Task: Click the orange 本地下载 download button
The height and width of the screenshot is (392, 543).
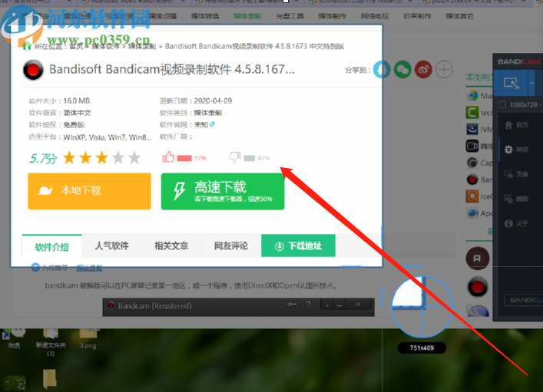Action: [x=89, y=191]
